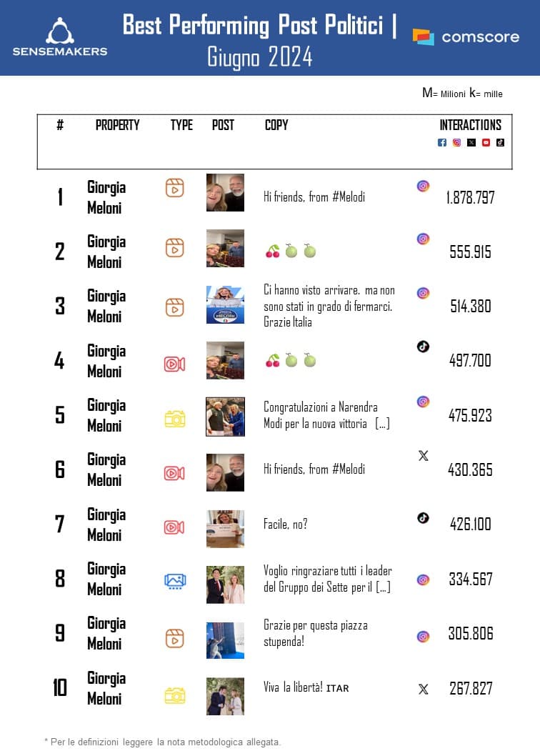Click the video type icon in row 4
Image resolution: width=540 pixels, height=756 pixels.
pos(174,364)
